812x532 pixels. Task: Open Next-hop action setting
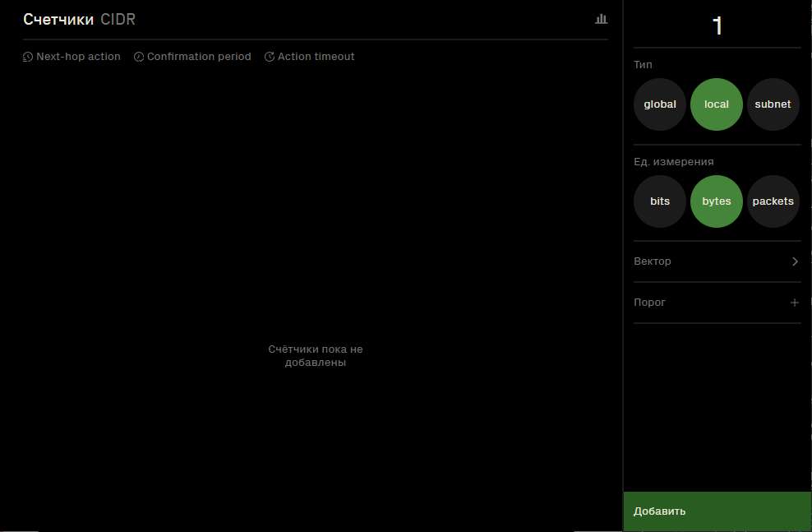(x=72, y=57)
